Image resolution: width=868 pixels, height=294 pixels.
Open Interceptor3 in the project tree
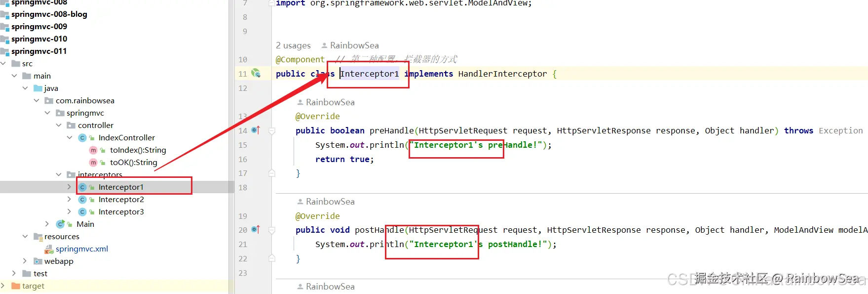[x=121, y=212]
